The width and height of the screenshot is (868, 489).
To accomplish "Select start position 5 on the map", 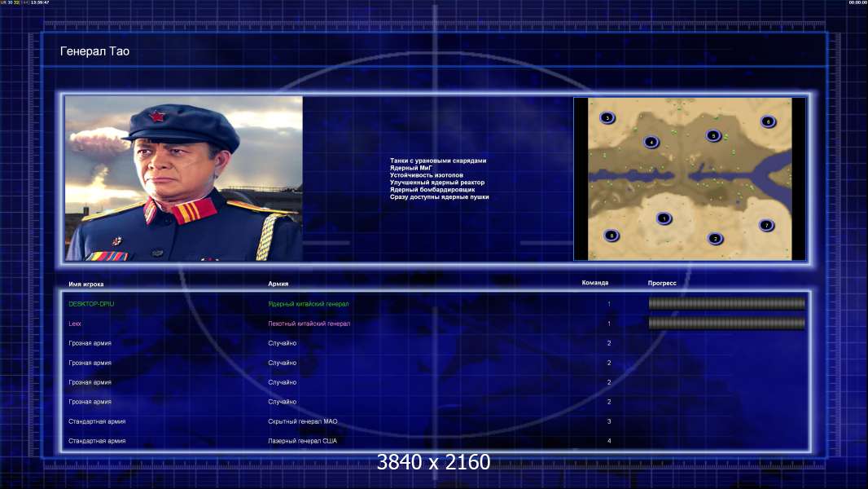I will tap(713, 135).
